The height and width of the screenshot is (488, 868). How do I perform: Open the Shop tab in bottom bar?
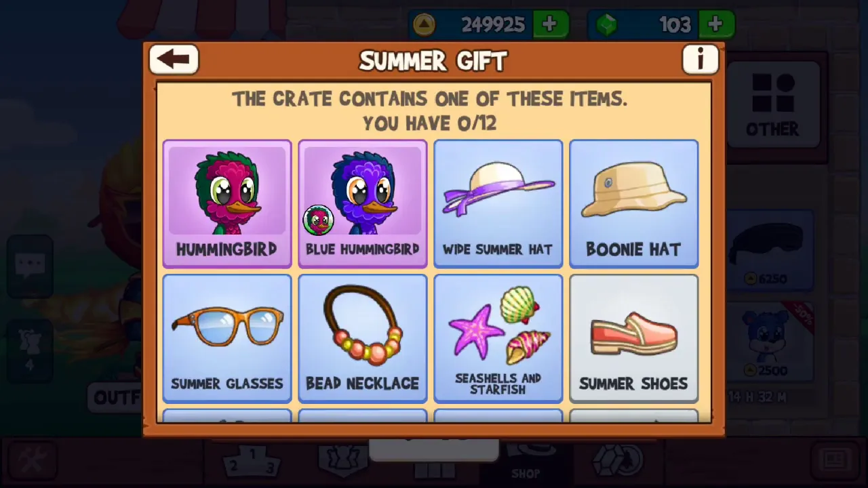[x=526, y=462]
